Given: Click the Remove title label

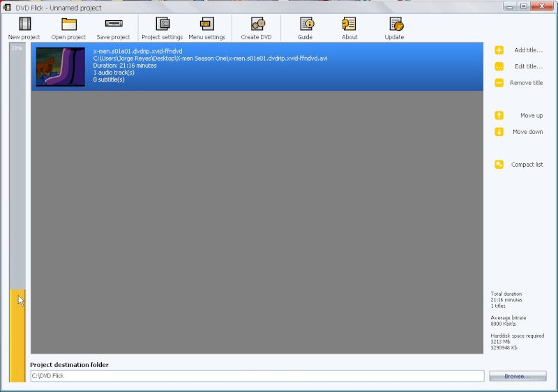Looking at the screenshot, I should pyautogui.click(x=527, y=83).
